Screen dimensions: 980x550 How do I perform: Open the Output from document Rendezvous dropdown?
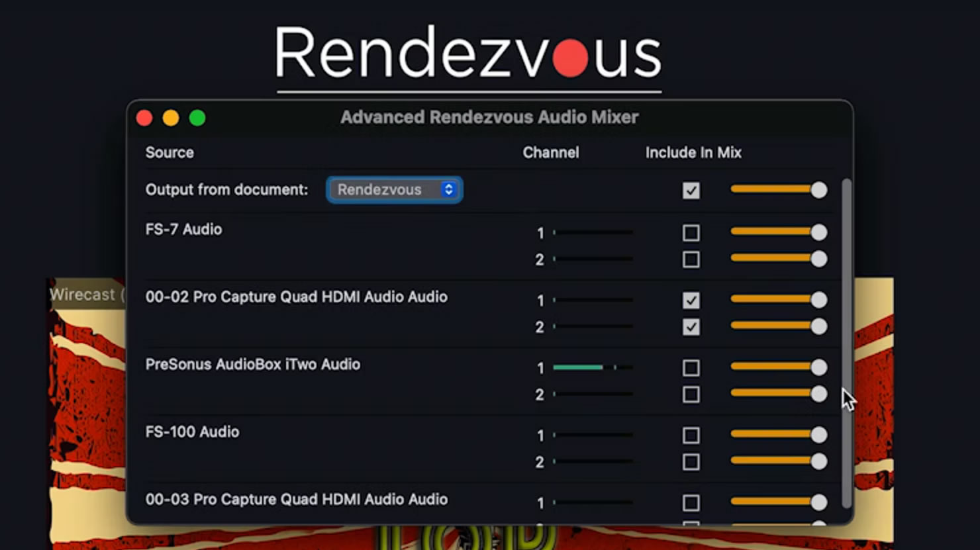tap(395, 190)
